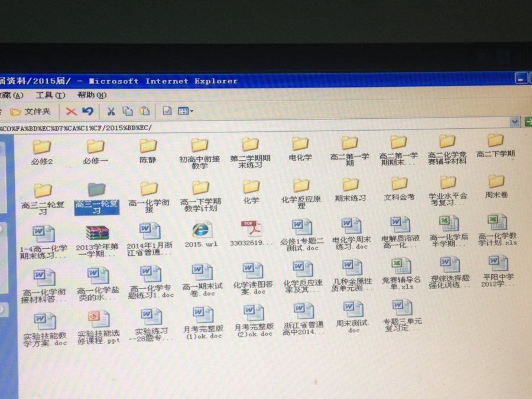Click the Properties checkmark toolbar icon

(x=167, y=111)
